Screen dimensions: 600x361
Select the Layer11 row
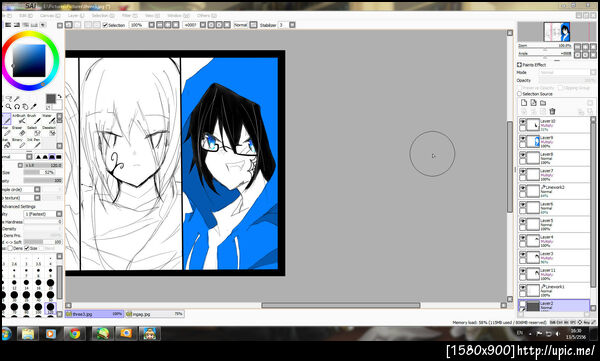(554, 273)
